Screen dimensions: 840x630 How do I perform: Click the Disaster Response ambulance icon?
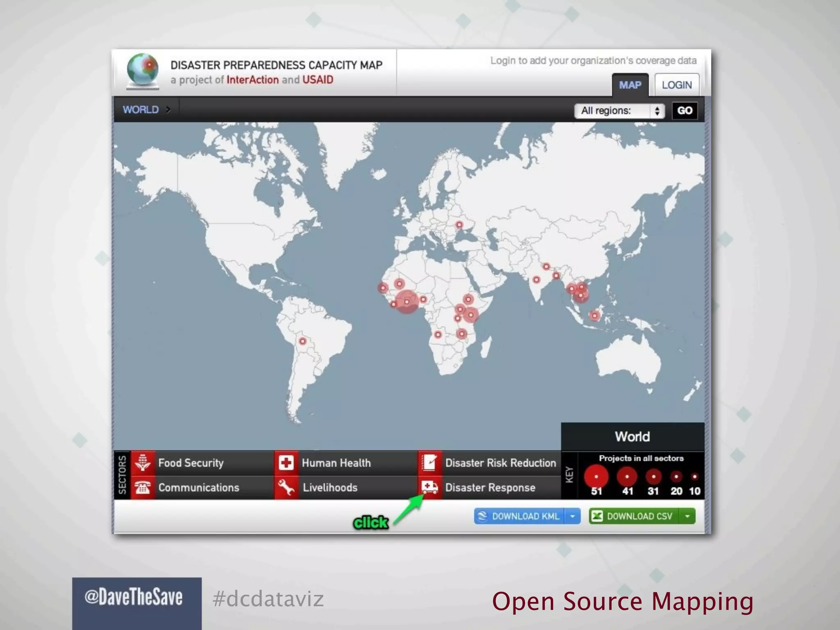[429, 487]
